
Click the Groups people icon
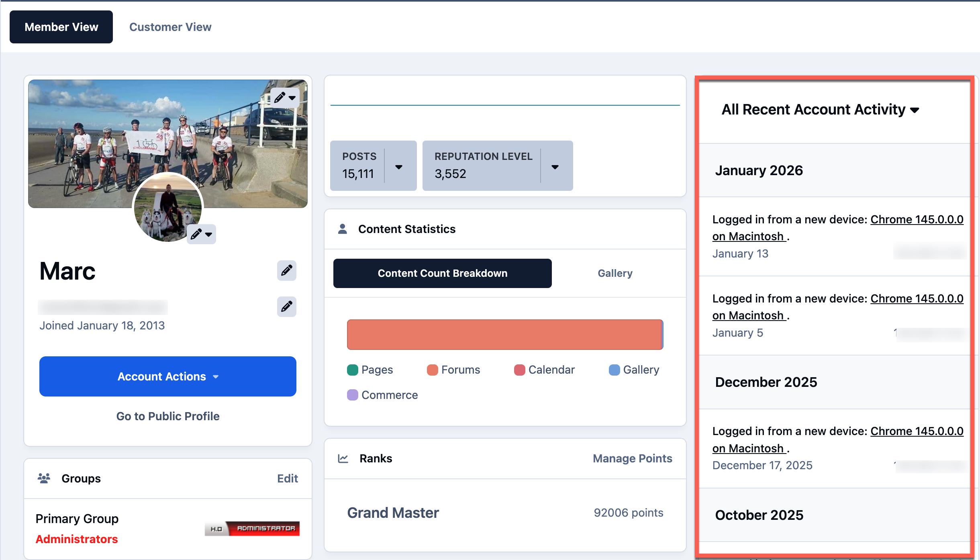point(44,478)
